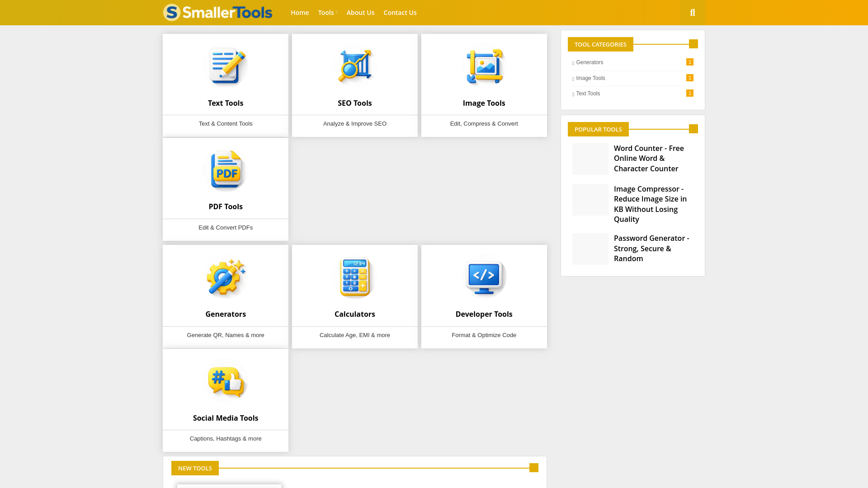Click 'Text & Content Tools' description
Viewport: 868px width, 488px height.
226,124
